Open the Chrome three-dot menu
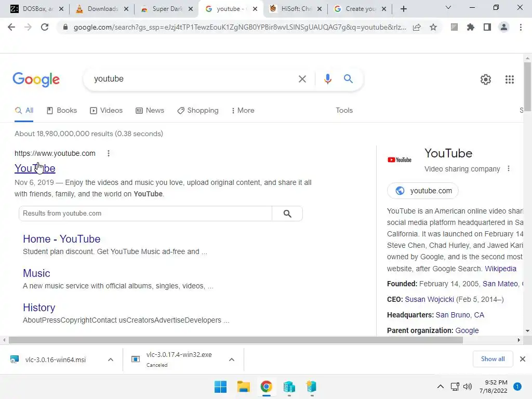This screenshot has width=532, height=399. tap(521, 27)
